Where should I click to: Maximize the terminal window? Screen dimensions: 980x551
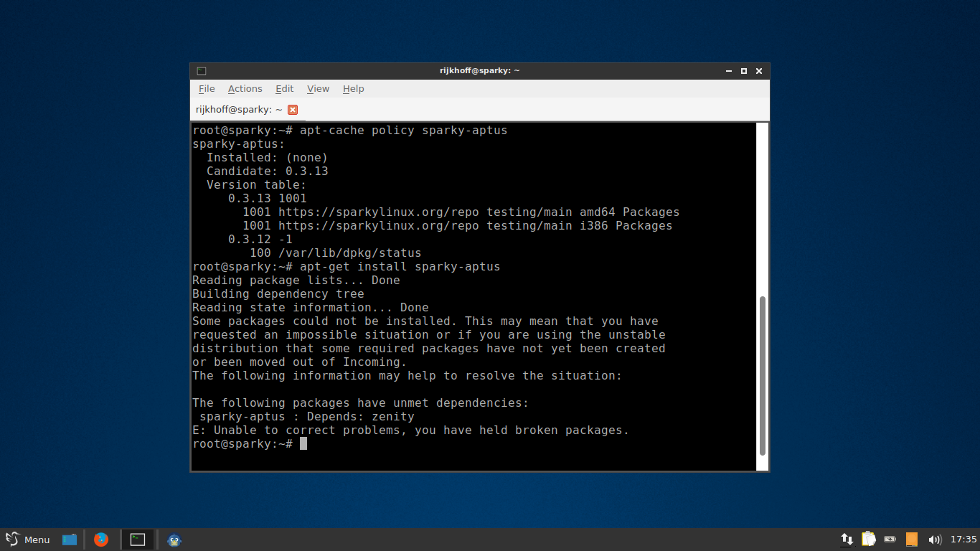click(x=744, y=71)
